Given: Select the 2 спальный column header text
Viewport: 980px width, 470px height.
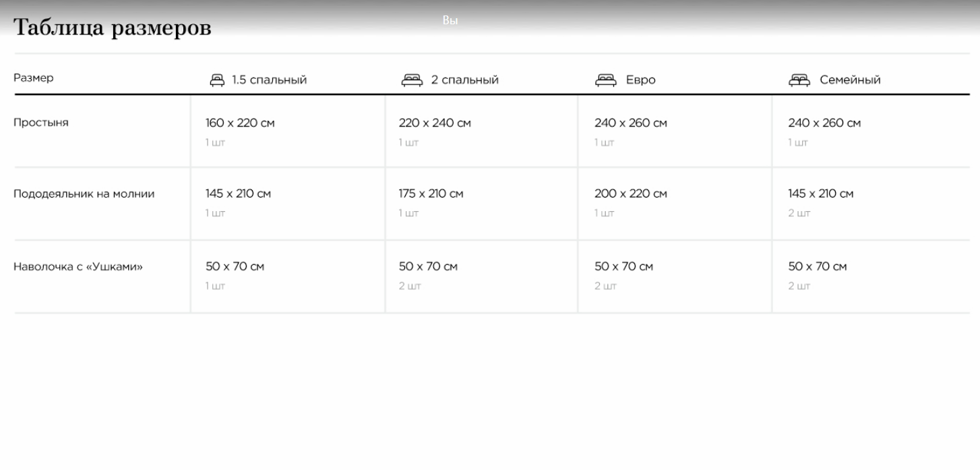Looking at the screenshot, I should tap(464, 80).
